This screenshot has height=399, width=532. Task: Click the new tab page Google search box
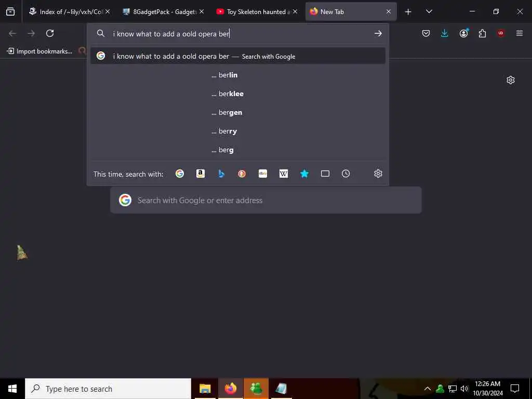pyautogui.click(x=265, y=200)
